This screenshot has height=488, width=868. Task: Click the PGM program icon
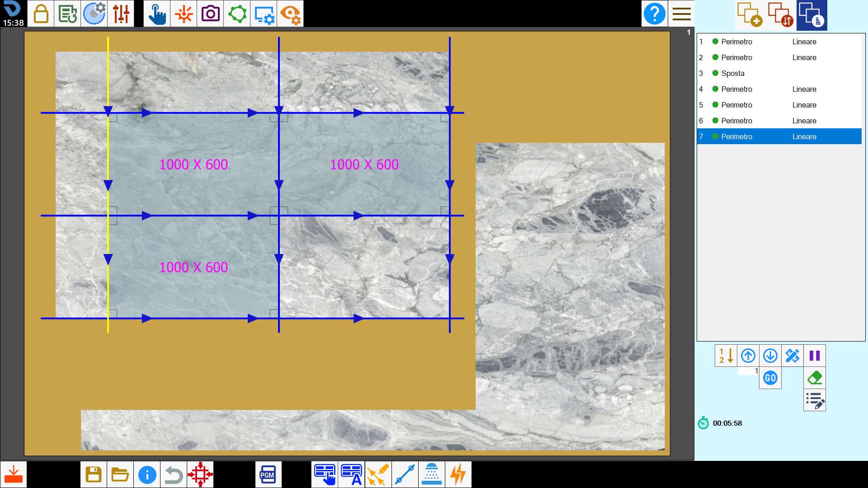coord(268,474)
